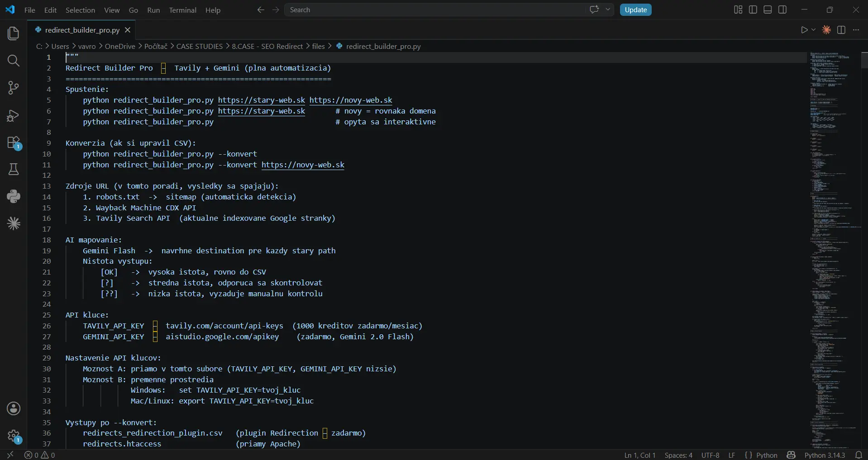Screen dimensions: 868x460
Task: Click the orange starburst icon in editor toolbar
Action: tap(826, 30)
